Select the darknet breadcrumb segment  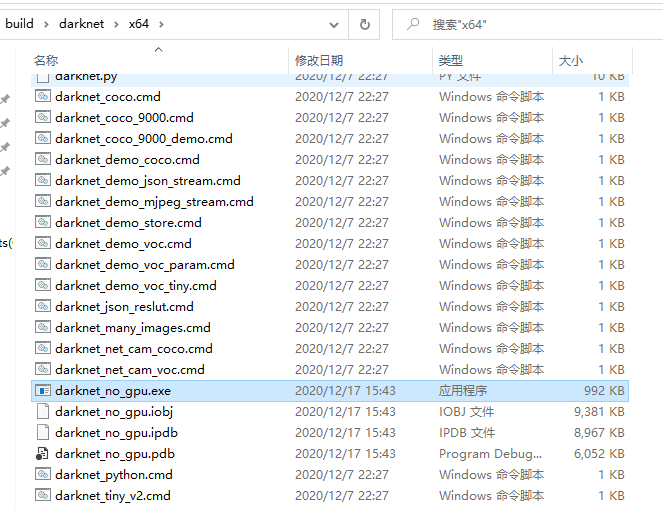[82, 24]
